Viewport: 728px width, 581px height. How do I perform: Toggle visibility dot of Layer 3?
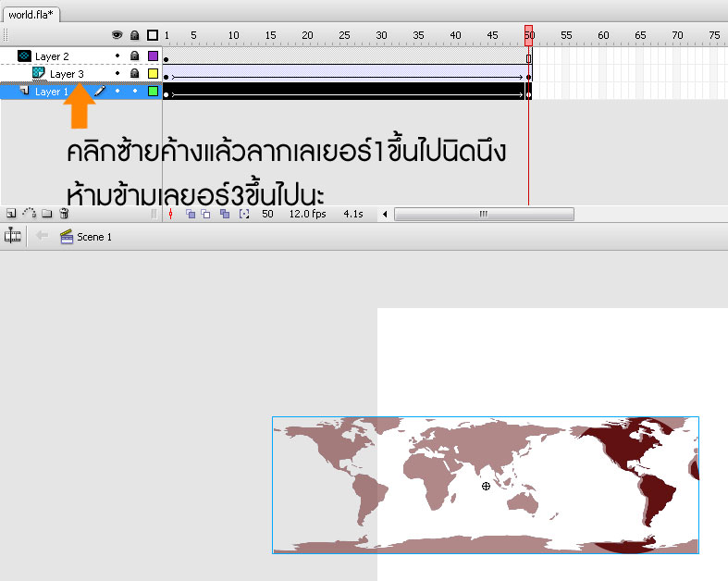tap(117, 73)
